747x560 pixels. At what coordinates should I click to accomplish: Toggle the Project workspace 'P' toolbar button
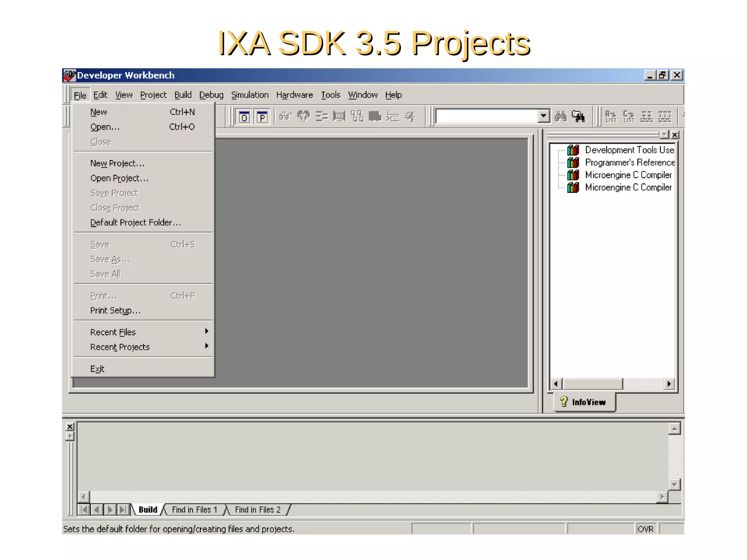(262, 117)
